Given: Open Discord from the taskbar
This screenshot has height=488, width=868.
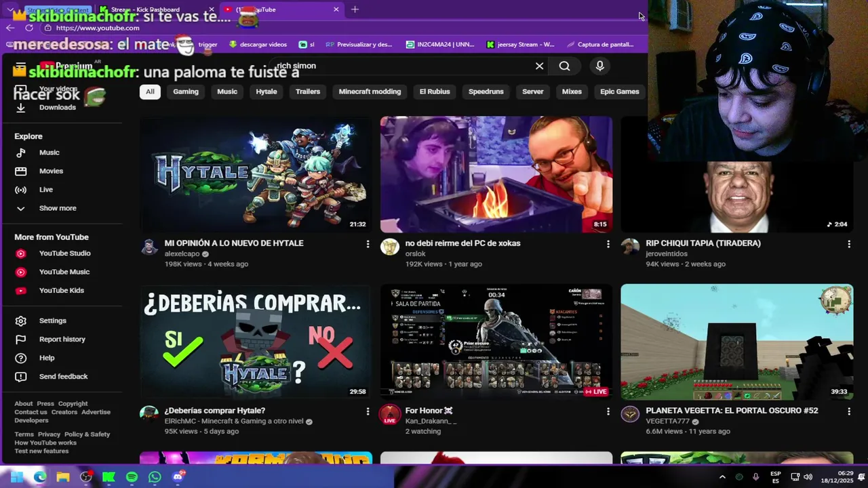Looking at the screenshot, I should [178, 477].
